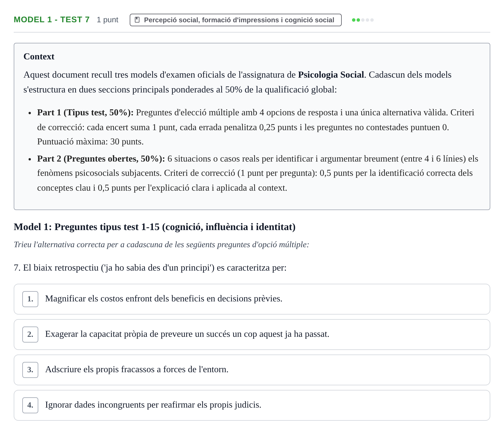The width and height of the screenshot is (504, 435).
Task: Click the bold 'Psicologia Social' text
Action: tap(331, 75)
